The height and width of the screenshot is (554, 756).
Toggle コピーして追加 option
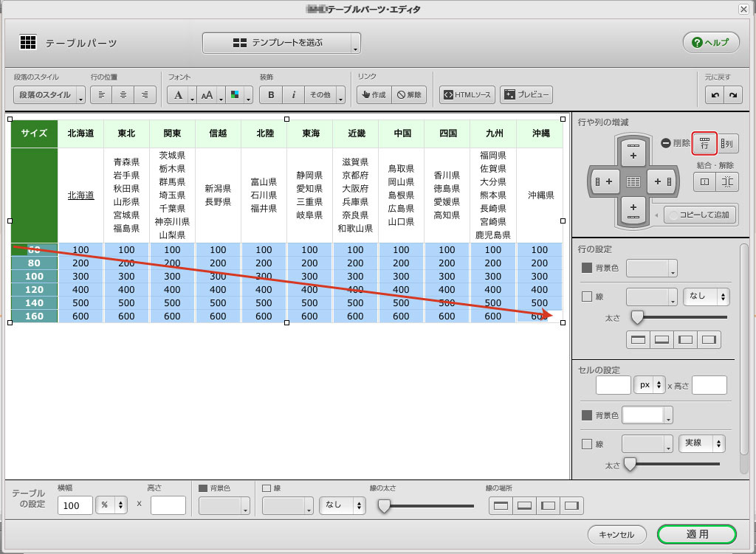pyautogui.click(x=700, y=215)
